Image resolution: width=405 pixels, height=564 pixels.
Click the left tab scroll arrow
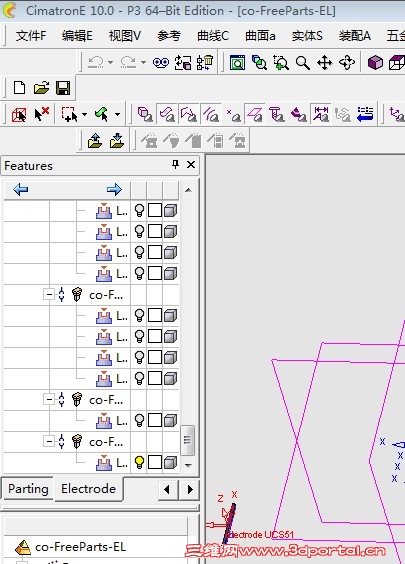coord(167,490)
